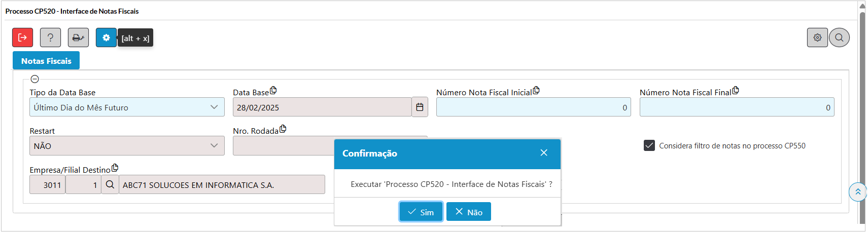Uncheck Considera filtro de notas no processo CP550
Image resolution: width=868 pixels, height=232 pixels.
[x=649, y=146]
